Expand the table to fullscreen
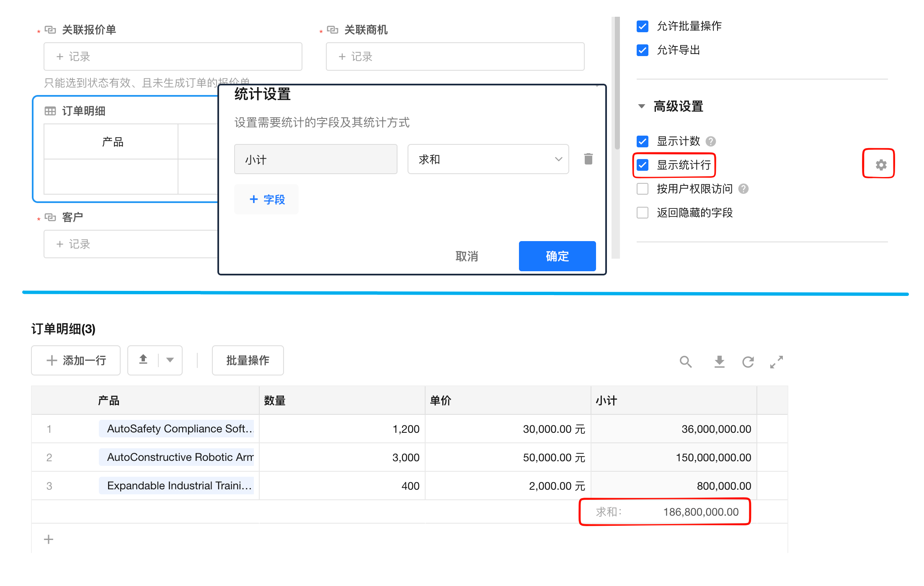The width and height of the screenshot is (924, 586). click(776, 361)
